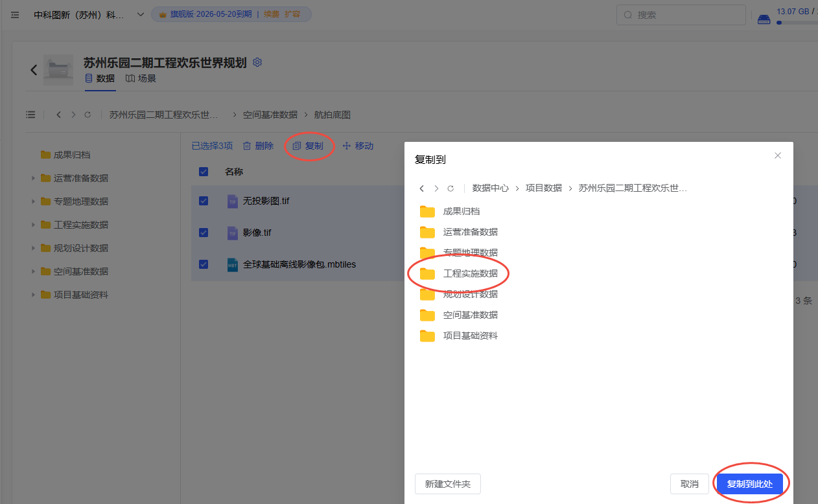
Task: Uncheck the 无投影图.tif checkbox
Action: [204, 201]
